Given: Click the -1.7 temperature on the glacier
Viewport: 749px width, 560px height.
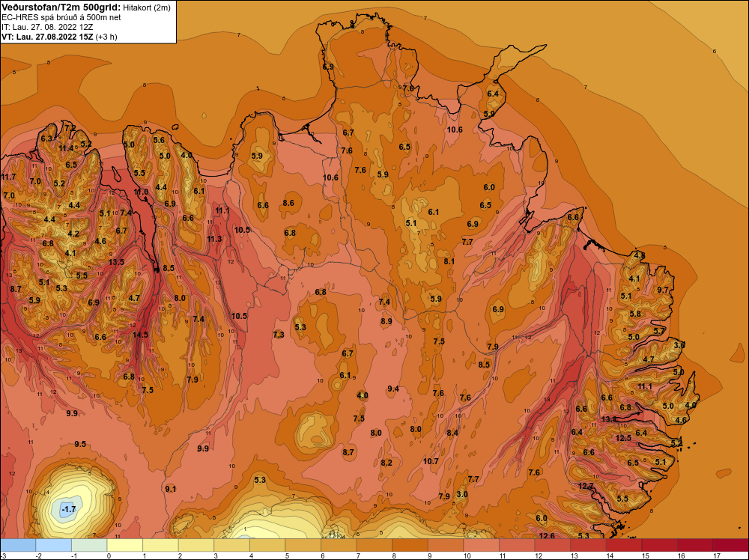Looking at the screenshot, I should pos(69,509).
